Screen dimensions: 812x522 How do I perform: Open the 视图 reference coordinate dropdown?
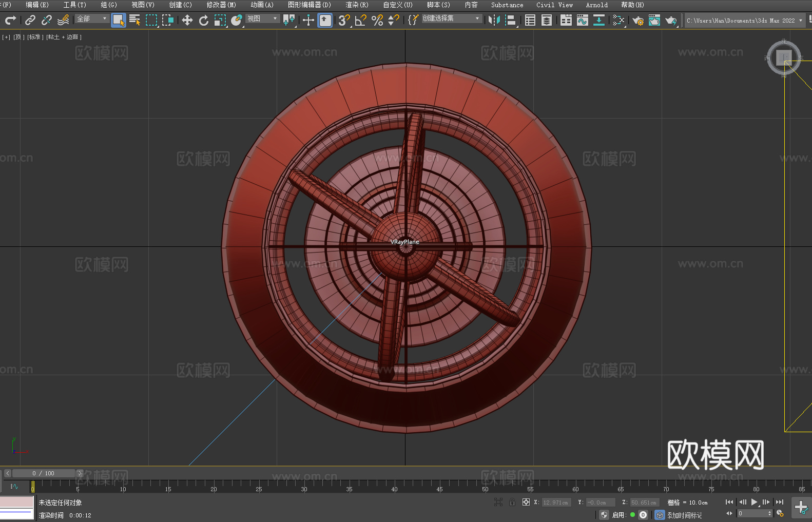[x=262, y=18]
